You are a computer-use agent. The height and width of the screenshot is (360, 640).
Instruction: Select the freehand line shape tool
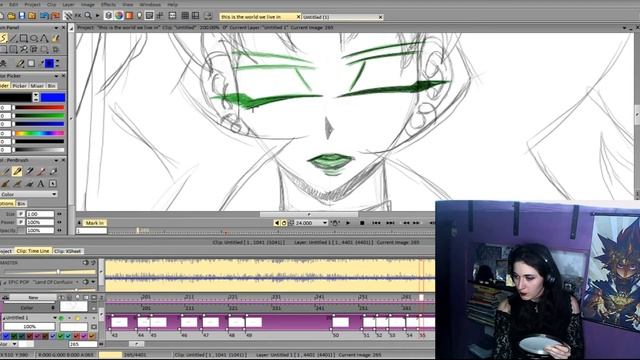[3, 38]
